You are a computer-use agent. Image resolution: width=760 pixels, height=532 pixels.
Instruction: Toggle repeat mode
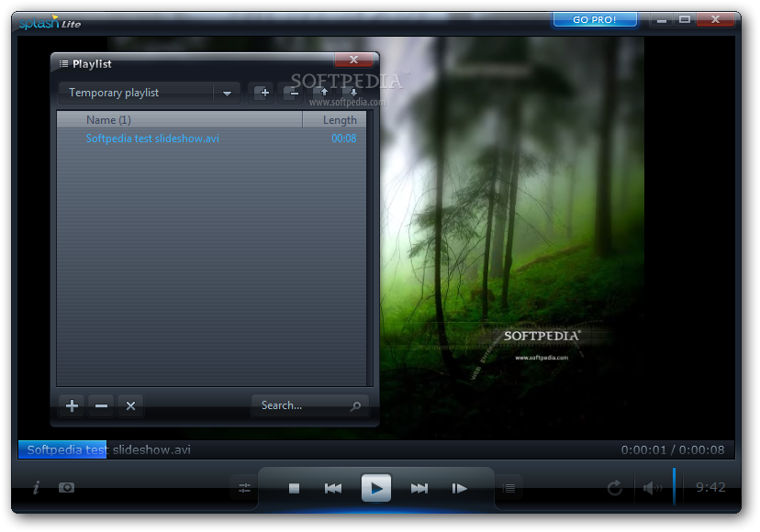click(x=615, y=487)
